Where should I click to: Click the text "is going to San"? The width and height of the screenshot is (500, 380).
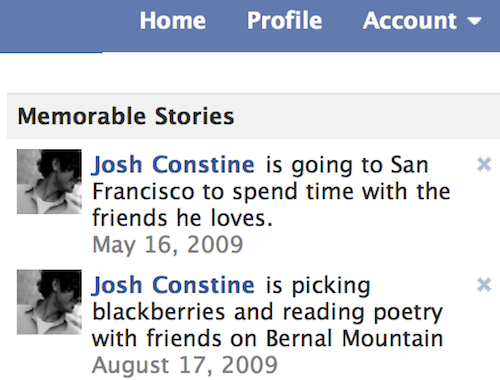(347, 165)
